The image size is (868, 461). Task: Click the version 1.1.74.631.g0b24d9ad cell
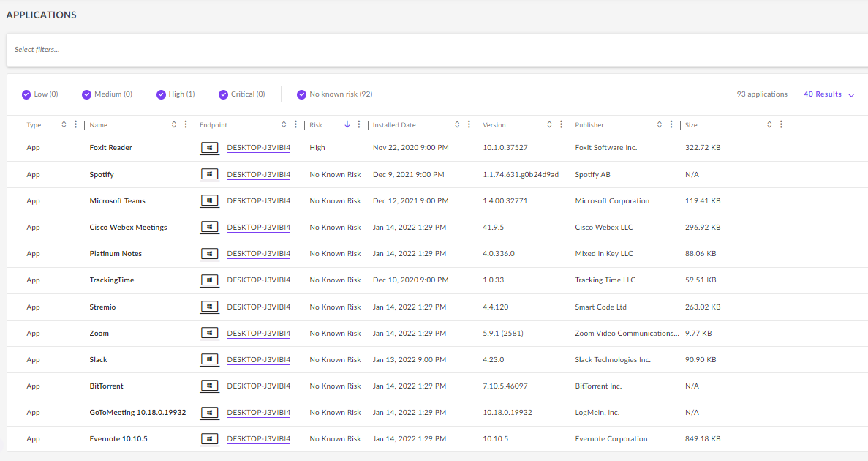coord(521,175)
